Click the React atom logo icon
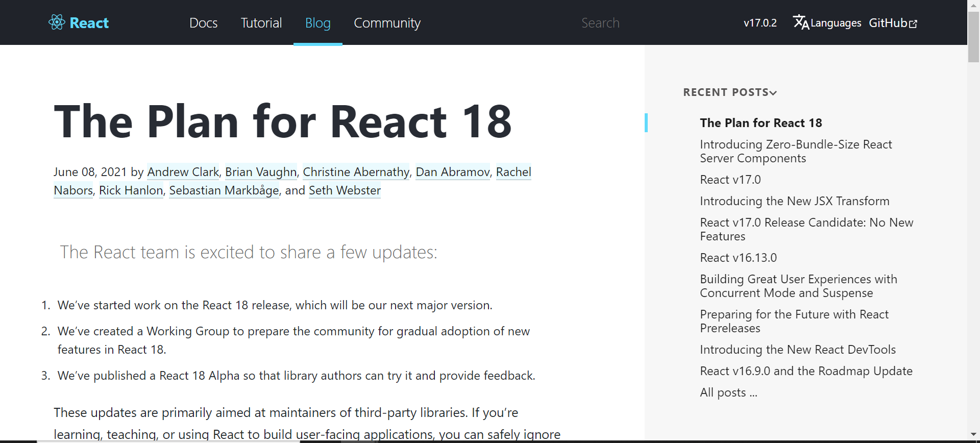The width and height of the screenshot is (980, 443). [57, 22]
